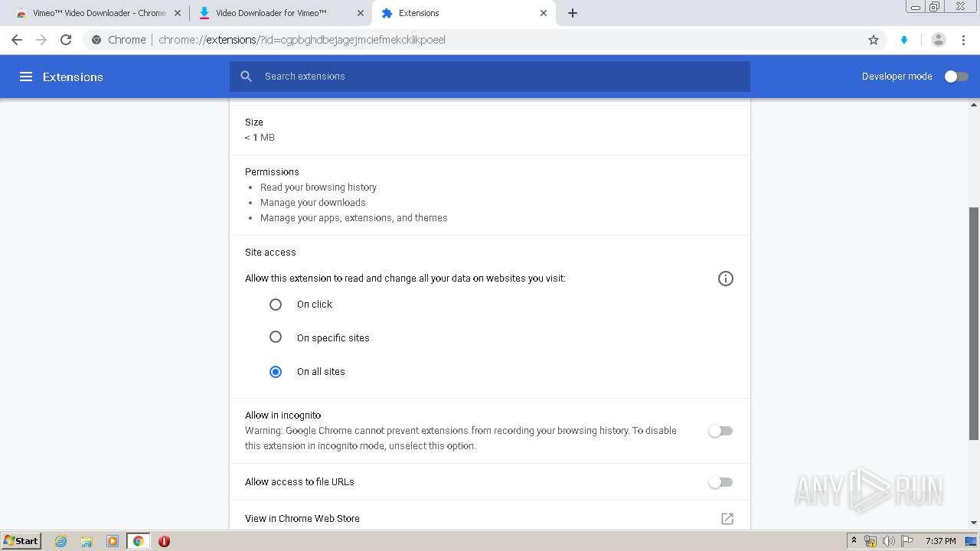Viewport: 980px width, 551px height.
Task: Click show desktop tray button
Action: [971, 541]
